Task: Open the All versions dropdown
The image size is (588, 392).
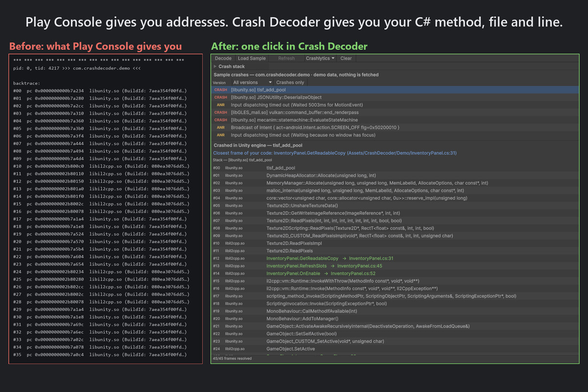Action: (x=252, y=82)
